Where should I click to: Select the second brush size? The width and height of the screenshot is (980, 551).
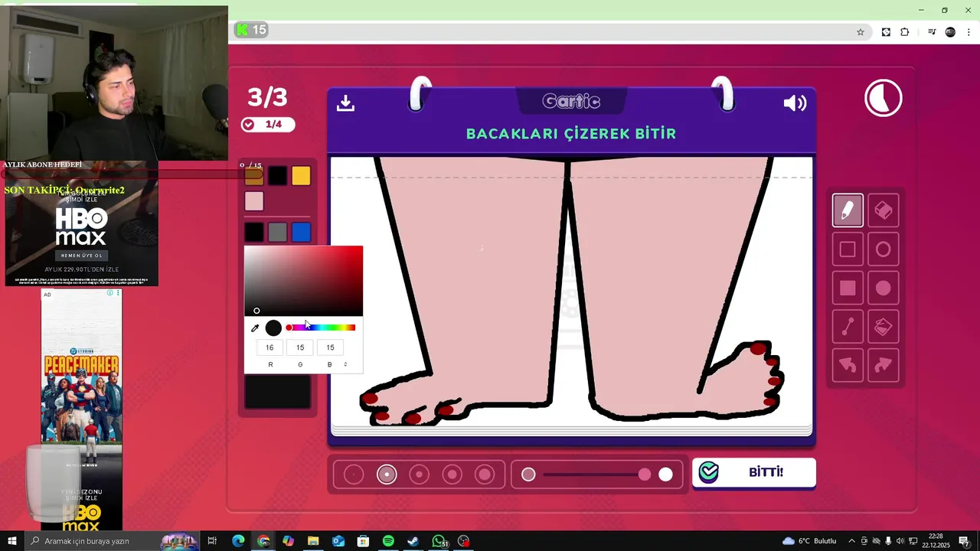pos(387,474)
